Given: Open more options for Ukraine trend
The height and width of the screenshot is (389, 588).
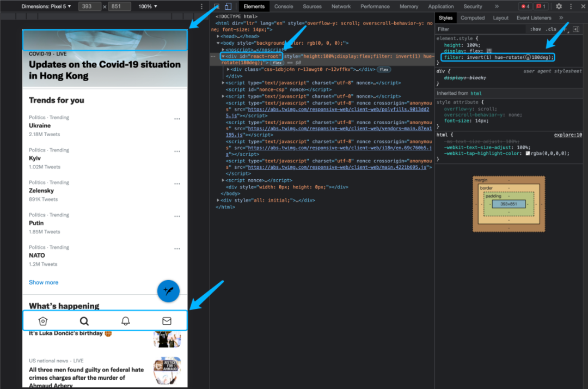Looking at the screenshot, I should coord(177,119).
